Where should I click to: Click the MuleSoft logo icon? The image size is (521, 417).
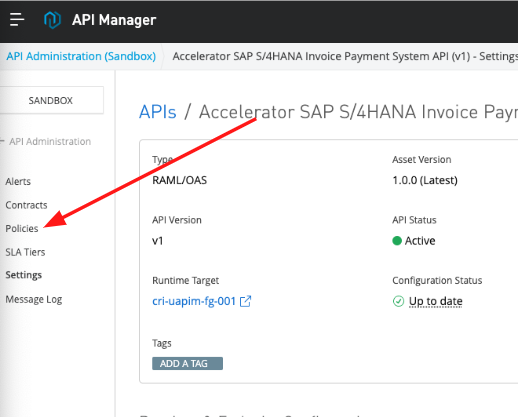tap(52, 20)
